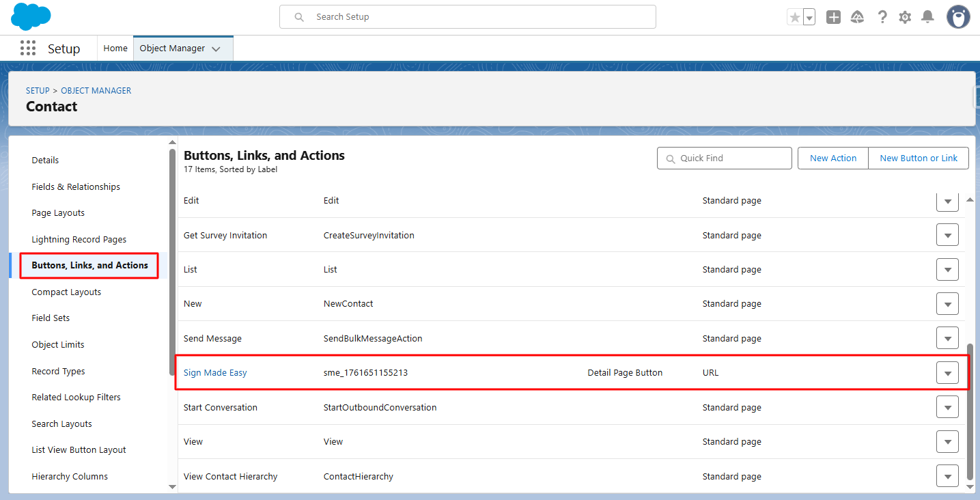
Task: Open the App Launcher grid icon
Action: [x=28, y=48]
